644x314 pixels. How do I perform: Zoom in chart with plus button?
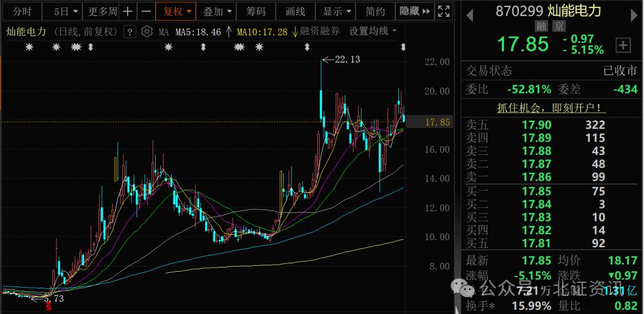[128, 11]
